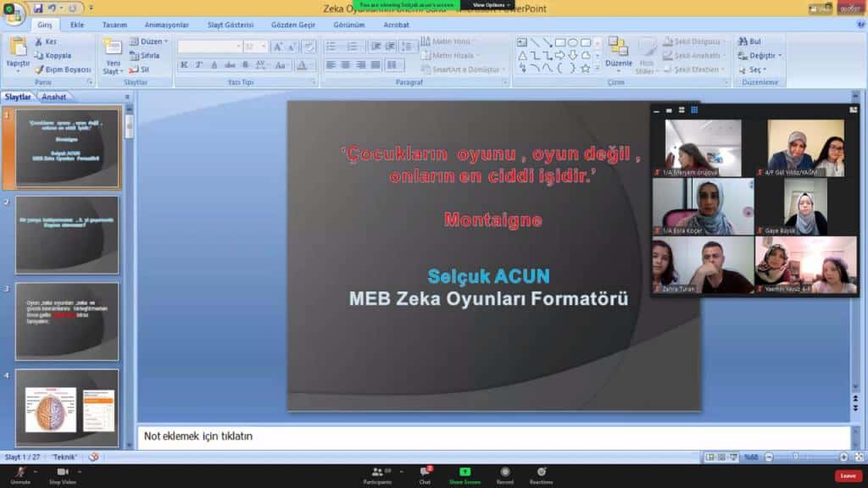This screenshot has width=868, height=488.
Task: Select slide 3 thumbnail
Action: [67, 321]
